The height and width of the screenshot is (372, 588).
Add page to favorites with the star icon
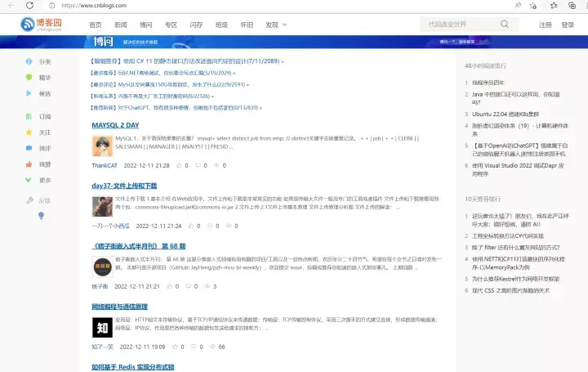point(532,5)
